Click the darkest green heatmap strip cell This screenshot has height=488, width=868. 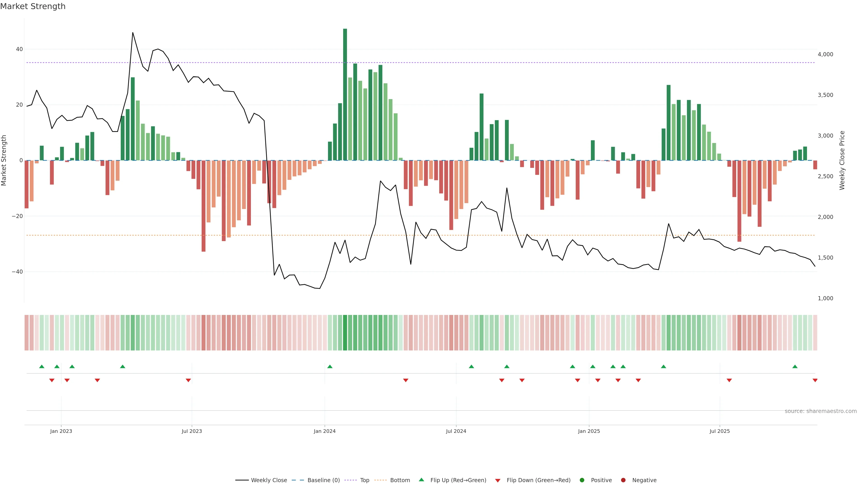(345, 333)
